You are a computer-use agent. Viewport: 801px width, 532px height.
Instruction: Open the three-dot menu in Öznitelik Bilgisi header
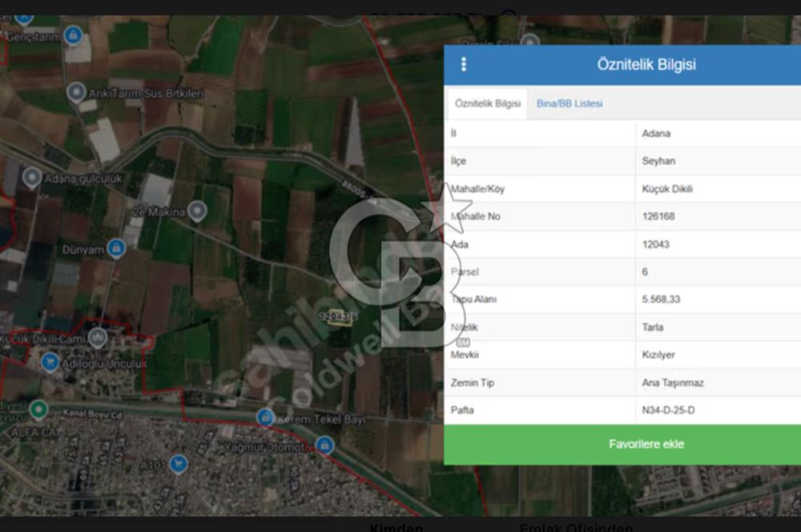coord(463,64)
